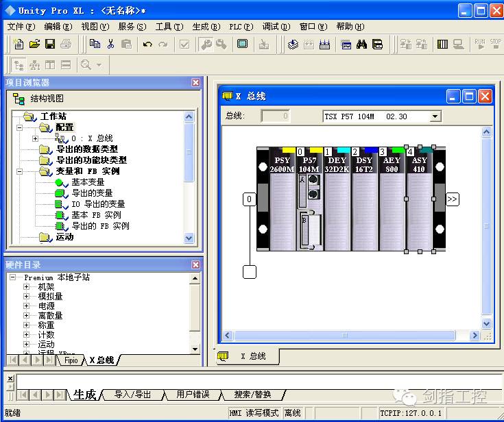504x422 pixels.
Task: Open the PLC(P) menu
Action: (241, 27)
